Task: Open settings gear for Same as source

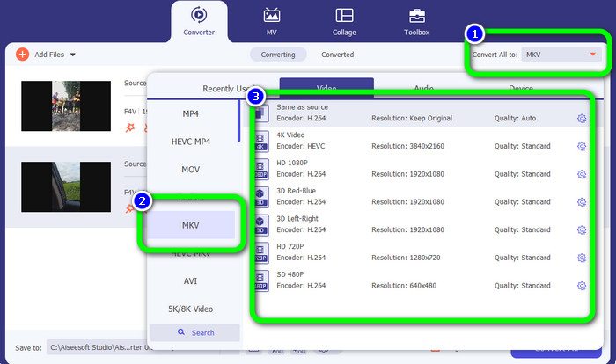Action: pos(581,119)
